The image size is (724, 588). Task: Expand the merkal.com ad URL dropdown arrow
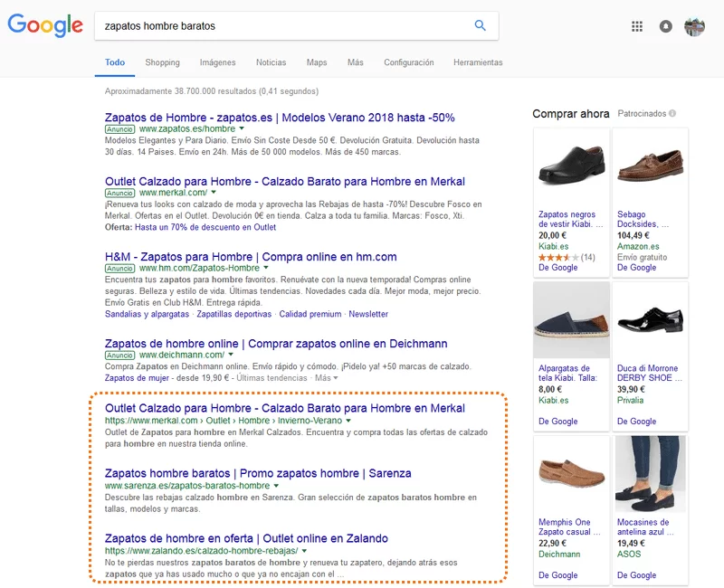[214, 193]
